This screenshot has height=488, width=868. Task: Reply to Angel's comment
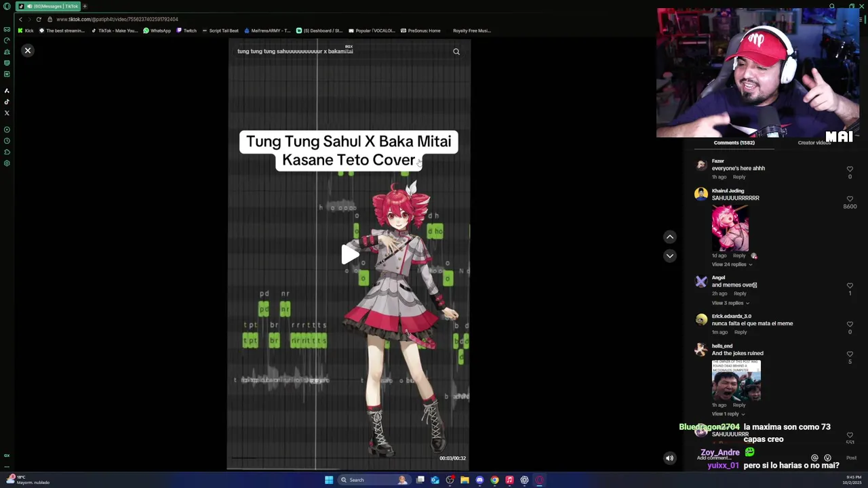[740, 293]
